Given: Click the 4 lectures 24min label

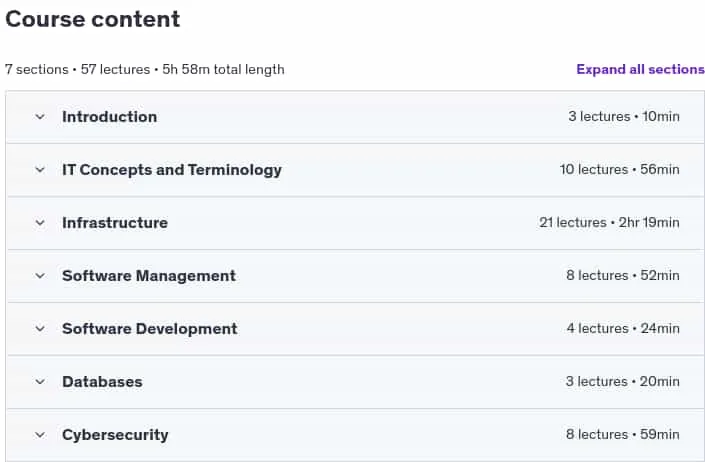Looking at the screenshot, I should point(623,329).
